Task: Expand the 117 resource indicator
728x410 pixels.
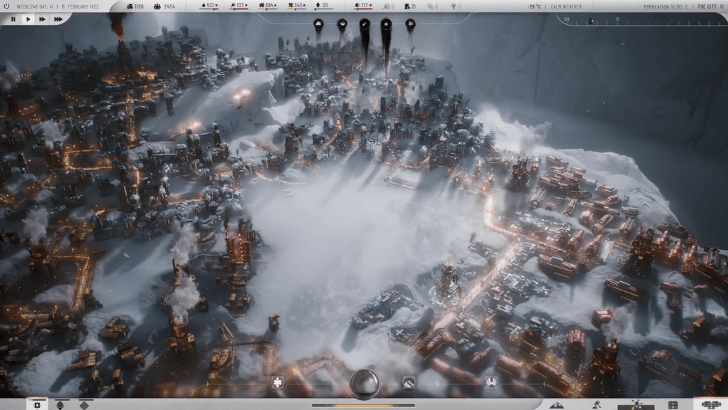Action: coord(364,6)
